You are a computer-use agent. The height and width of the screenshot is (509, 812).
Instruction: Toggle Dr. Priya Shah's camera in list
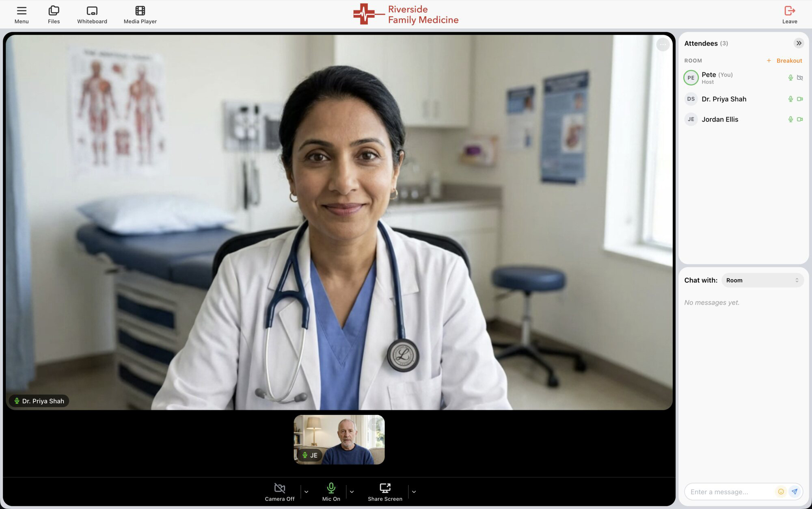(x=800, y=99)
